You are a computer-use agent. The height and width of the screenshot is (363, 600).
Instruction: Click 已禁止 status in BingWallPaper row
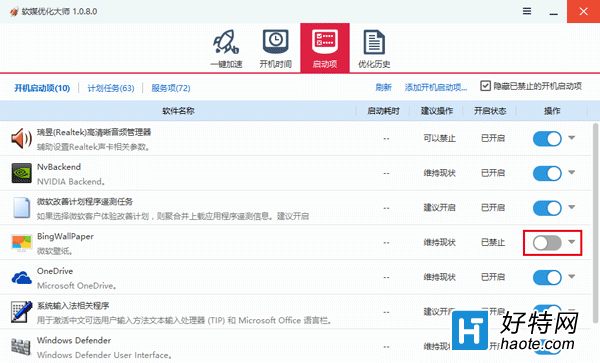click(493, 242)
